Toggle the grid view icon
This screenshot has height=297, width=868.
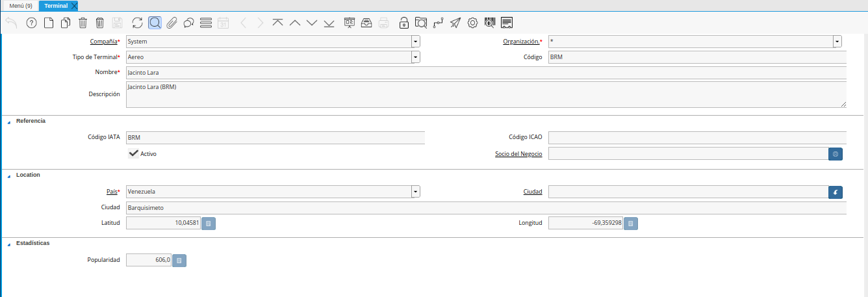pyautogui.click(x=206, y=23)
